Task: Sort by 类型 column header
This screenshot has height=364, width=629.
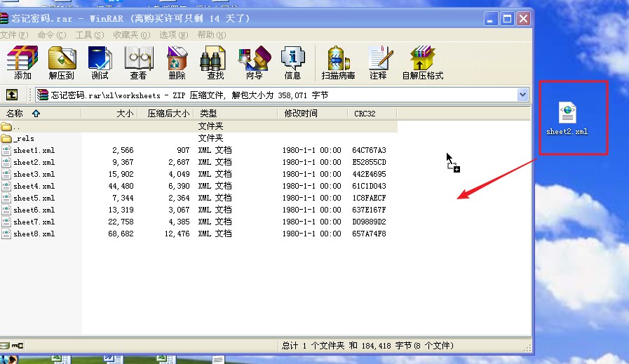Action: (236, 114)
